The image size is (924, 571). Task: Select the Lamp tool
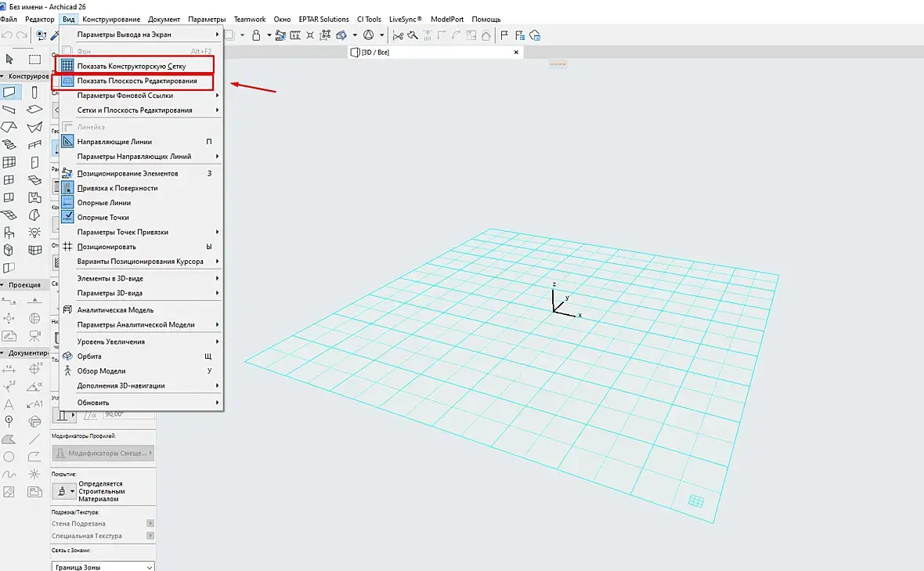pos(34,233)
